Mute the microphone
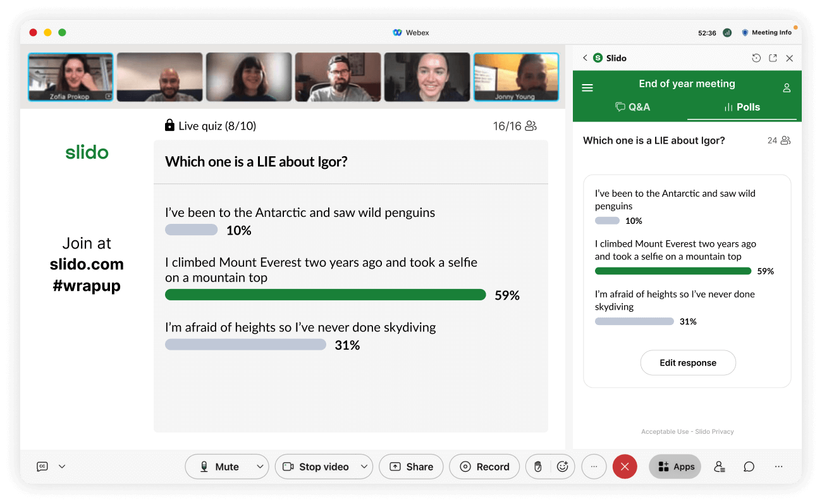 [x=219, y=467]
